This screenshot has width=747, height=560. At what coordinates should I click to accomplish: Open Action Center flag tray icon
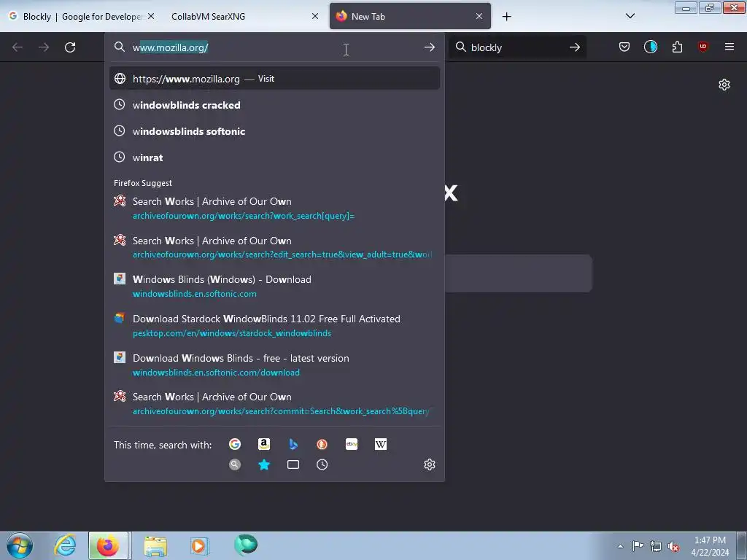tap(638, 546)
